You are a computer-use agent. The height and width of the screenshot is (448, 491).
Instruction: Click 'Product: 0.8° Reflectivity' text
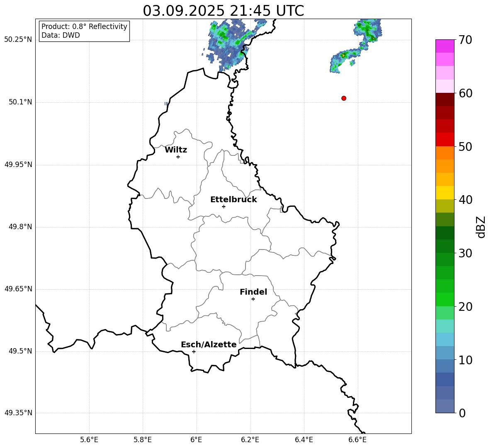pos(84,27)
